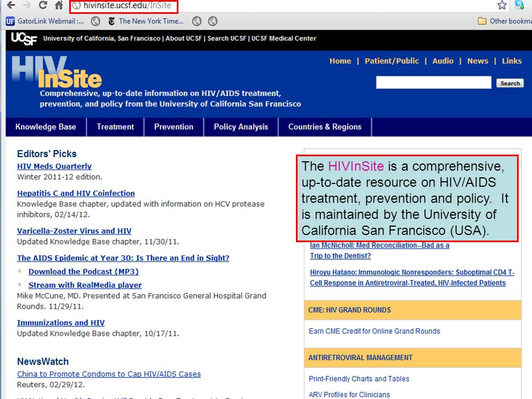This screenshot has width=532, height=399.
Task: Open the browser Home icon
Action: [59, 5]
